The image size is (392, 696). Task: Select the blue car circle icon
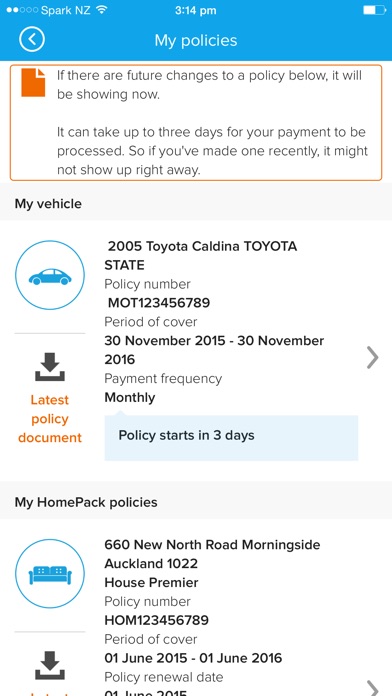(x=50, y=275)
